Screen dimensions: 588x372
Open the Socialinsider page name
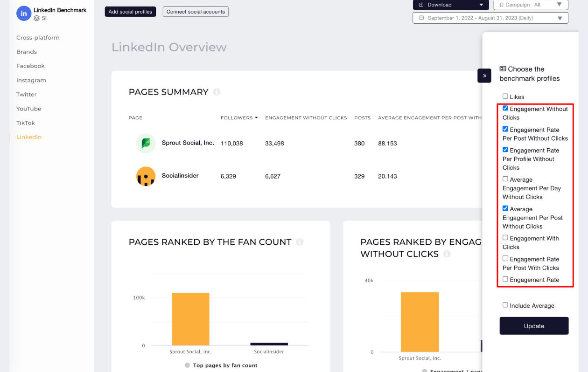180,176
